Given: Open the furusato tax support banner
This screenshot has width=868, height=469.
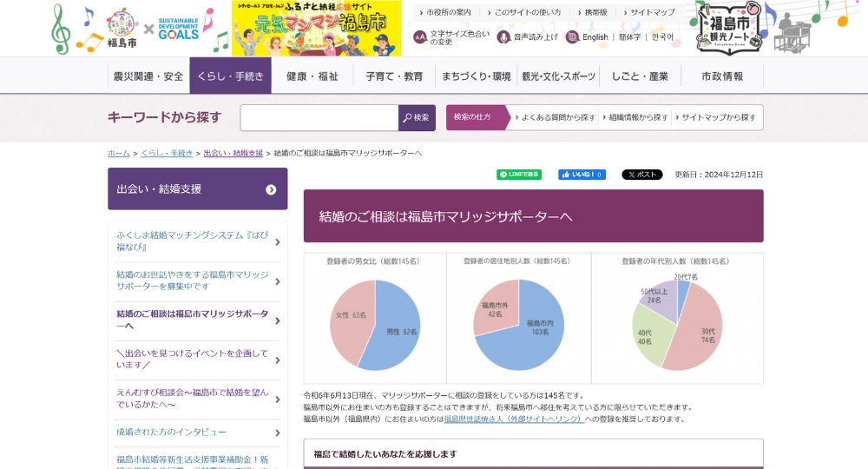Looking at the screenshot, I should pyautogui.click(x=316, y=28).
